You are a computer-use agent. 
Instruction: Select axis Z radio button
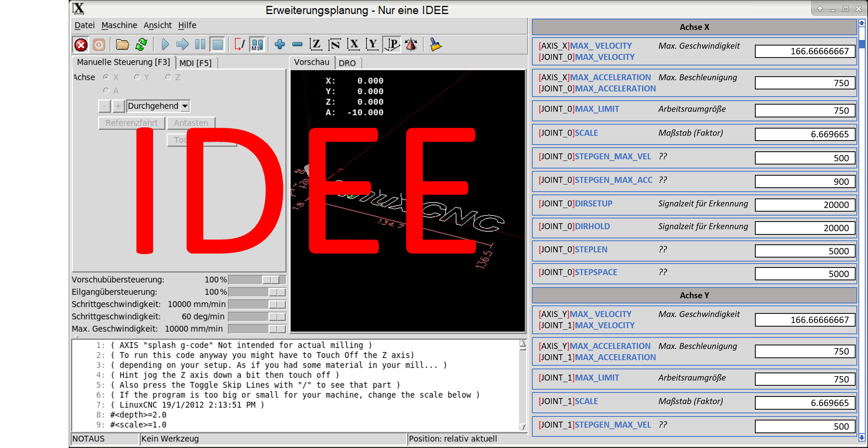pos(168,77)
